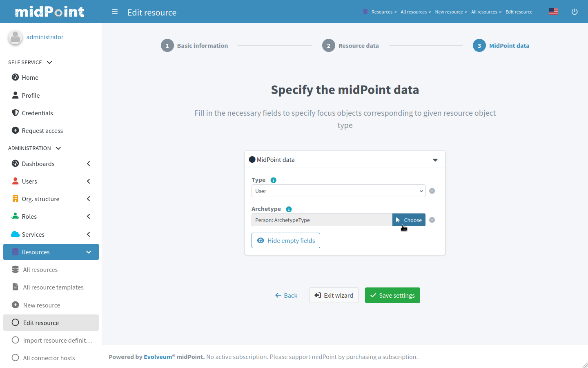Screen dimensions: 588x368
Task: Click the Type info tooltip icon
Action: click(x=273, y=180)
